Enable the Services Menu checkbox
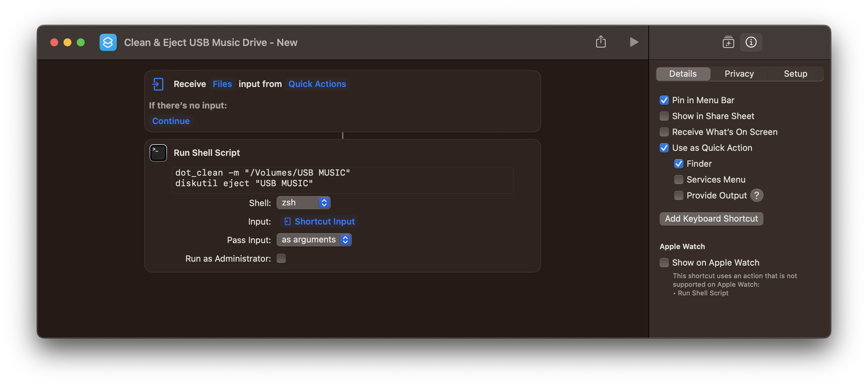The image size is (868, 387). pos(678,180)
